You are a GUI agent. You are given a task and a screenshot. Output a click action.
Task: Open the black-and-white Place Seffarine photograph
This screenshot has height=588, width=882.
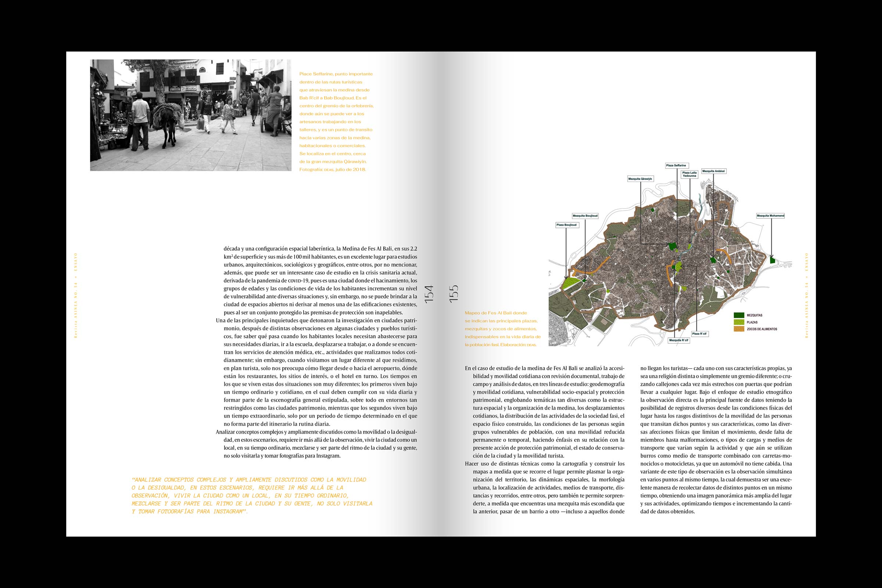(x=190, y=115)
